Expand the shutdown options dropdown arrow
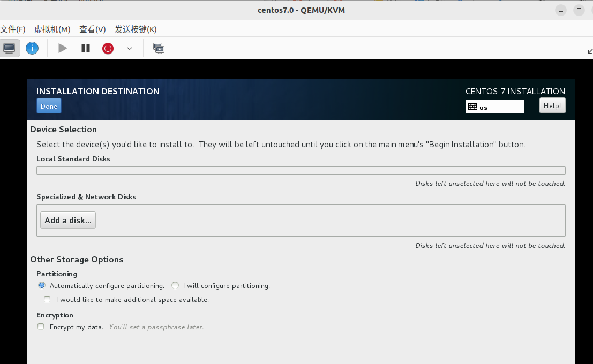593x364 pixels. [129, 48]
